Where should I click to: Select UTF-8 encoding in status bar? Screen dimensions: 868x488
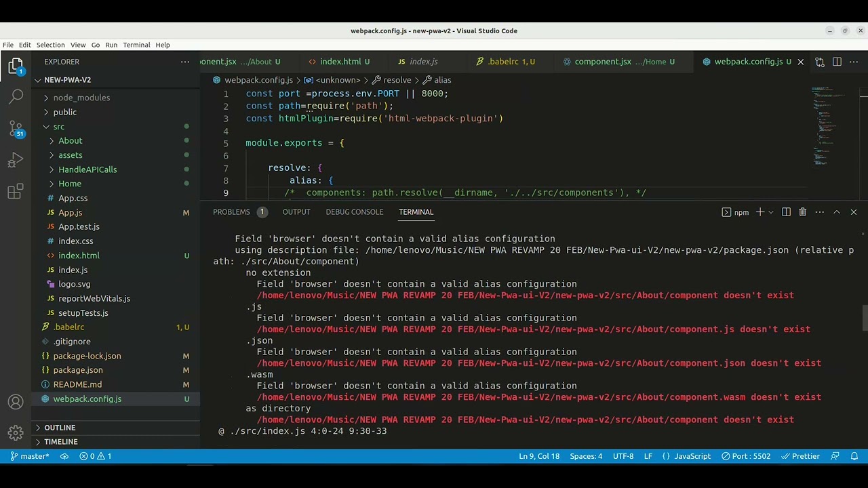pyautogui.click(x=623, y=456)
